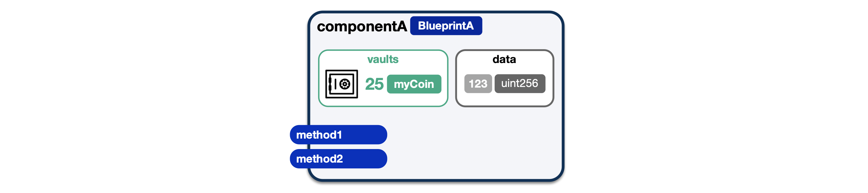
Task: Click the vault safe icon
Action: pyautogui.click(x=341, y=84)
